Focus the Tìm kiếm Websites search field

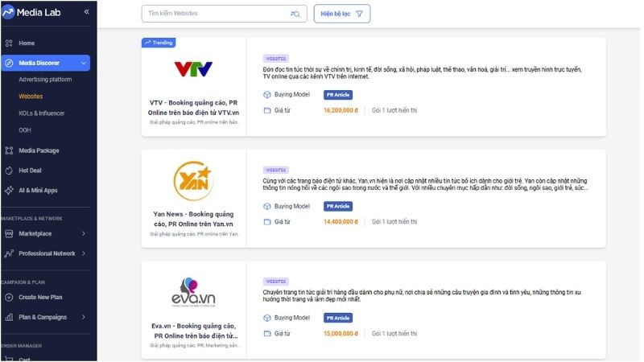tap(225, 14)
